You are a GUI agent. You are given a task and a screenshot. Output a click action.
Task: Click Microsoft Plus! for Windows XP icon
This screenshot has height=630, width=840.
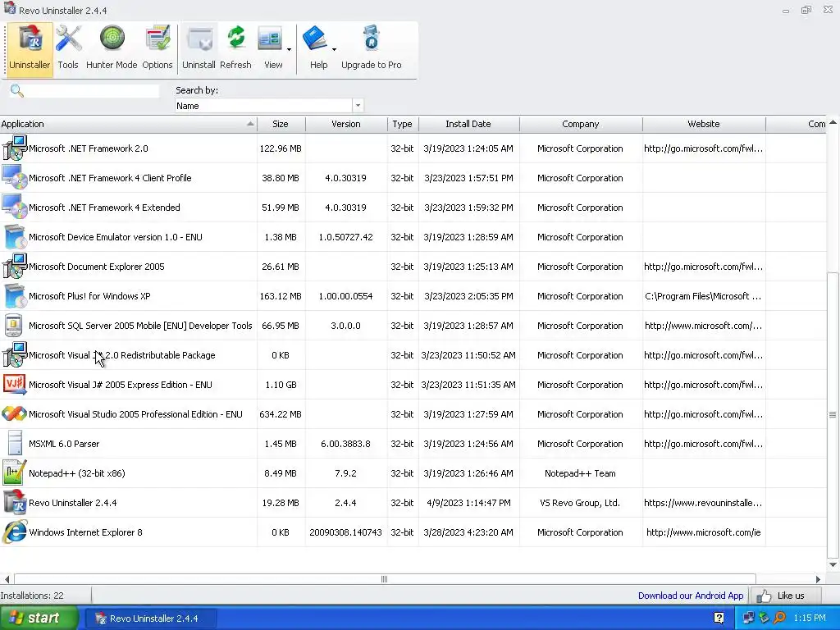[x=15, y=295]
